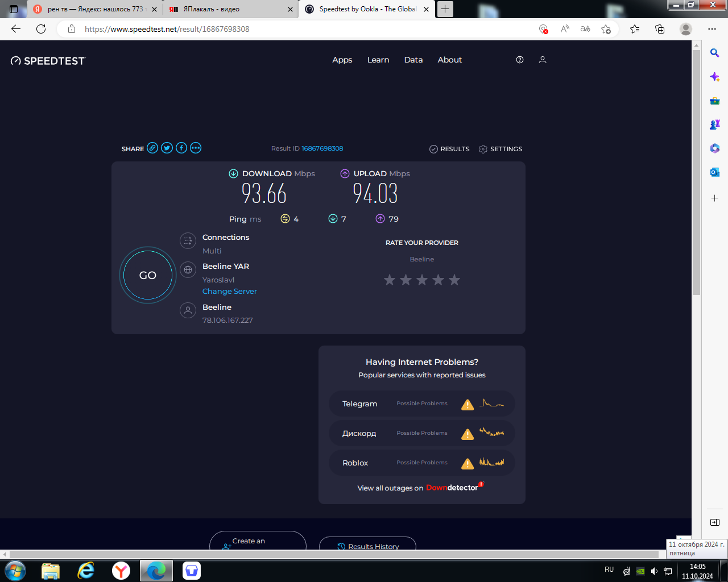Image resolution: width=728 pixels, height=582 pixels.
Task: Click the IP address 78.106.167.227
Action: click(x=227, y=320)
